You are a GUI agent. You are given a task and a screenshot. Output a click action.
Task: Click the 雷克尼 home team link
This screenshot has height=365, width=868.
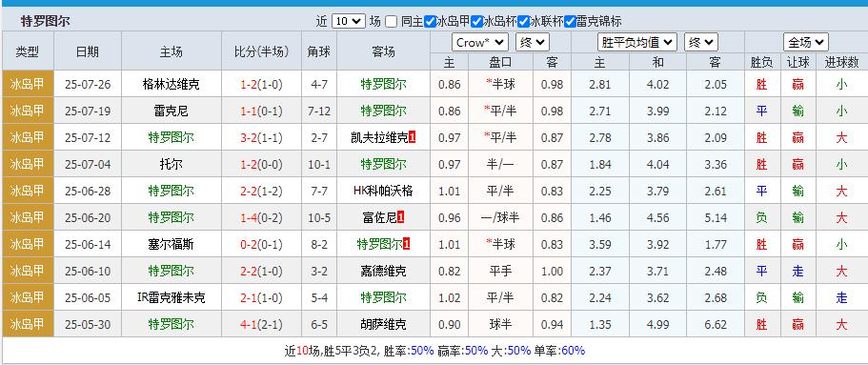pos(172,112)
